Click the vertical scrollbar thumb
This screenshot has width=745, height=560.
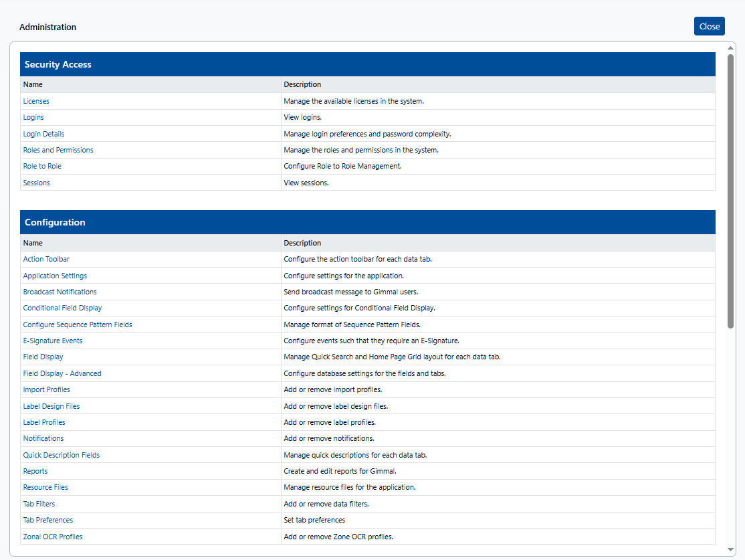click(731, 191)
